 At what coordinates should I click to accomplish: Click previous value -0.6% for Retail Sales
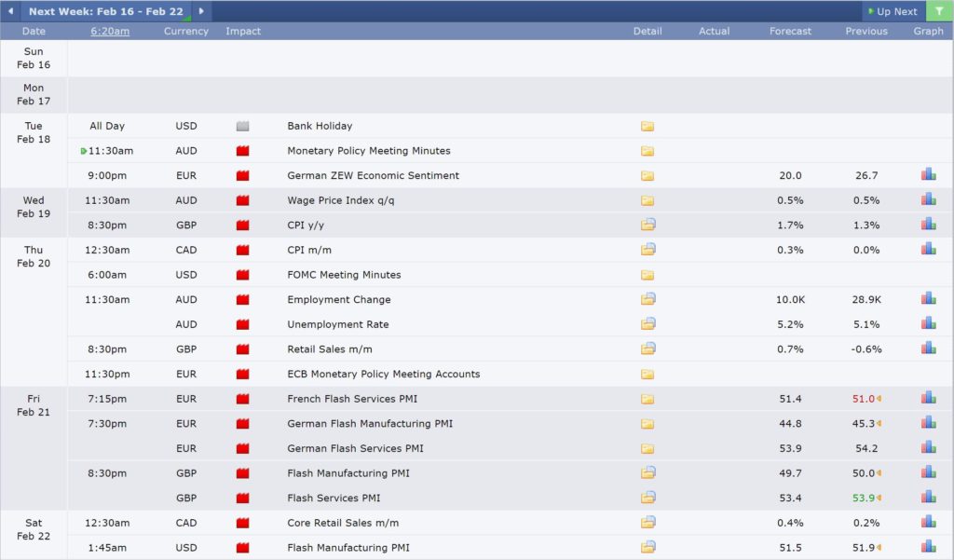866,349
